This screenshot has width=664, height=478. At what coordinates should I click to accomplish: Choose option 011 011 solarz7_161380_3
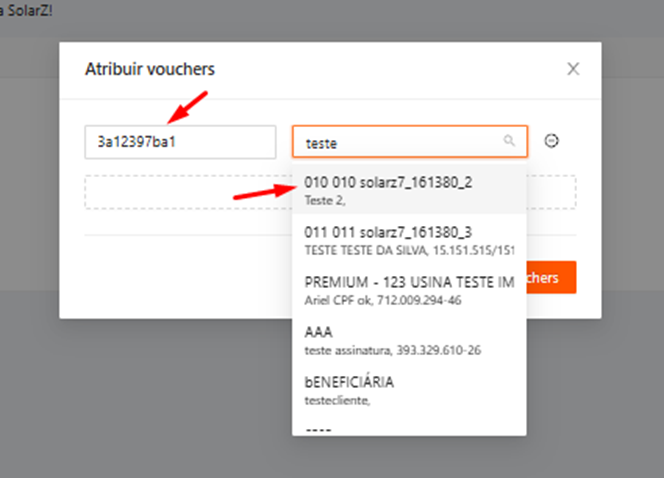408,239
